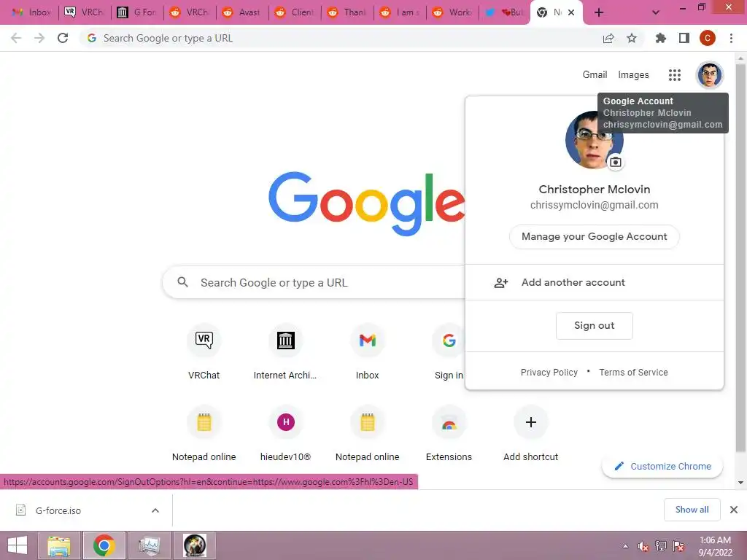
Task: Open the Terms of Service link
Action: [x=633, y=373]
